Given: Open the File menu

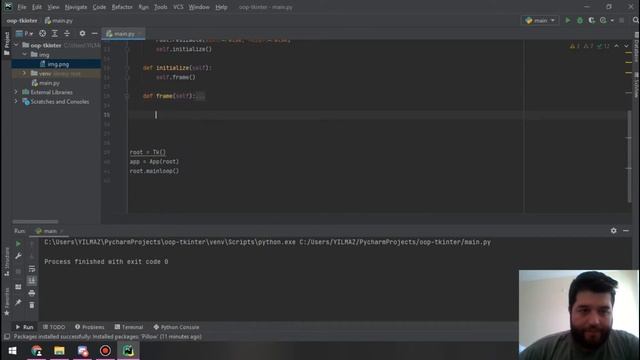Looking at the screenshot, I should pos(22,7).
